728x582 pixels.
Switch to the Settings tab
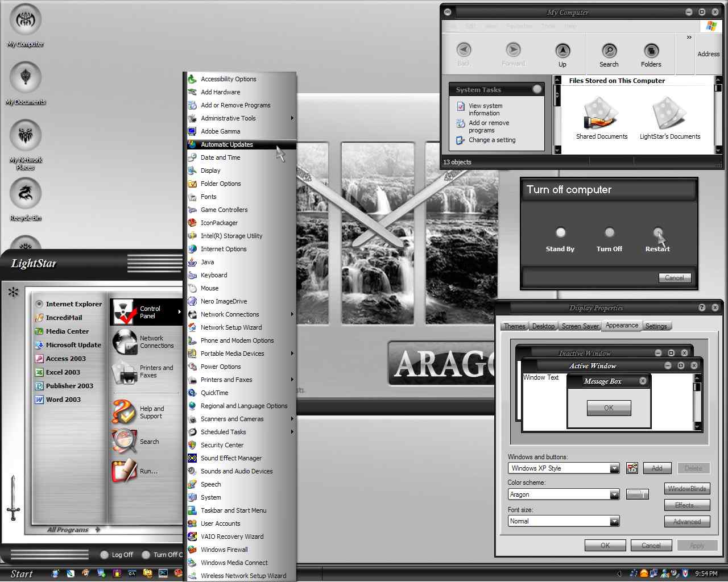656,326
